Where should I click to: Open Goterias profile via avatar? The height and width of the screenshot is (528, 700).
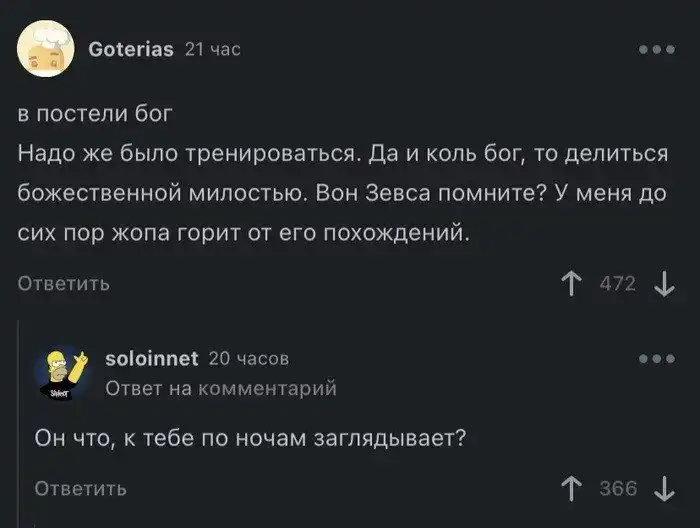pos(46,48)
